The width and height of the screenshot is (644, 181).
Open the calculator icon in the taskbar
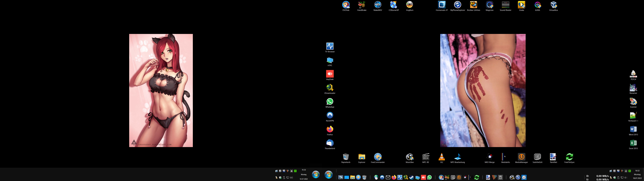[x=500, y=177]
